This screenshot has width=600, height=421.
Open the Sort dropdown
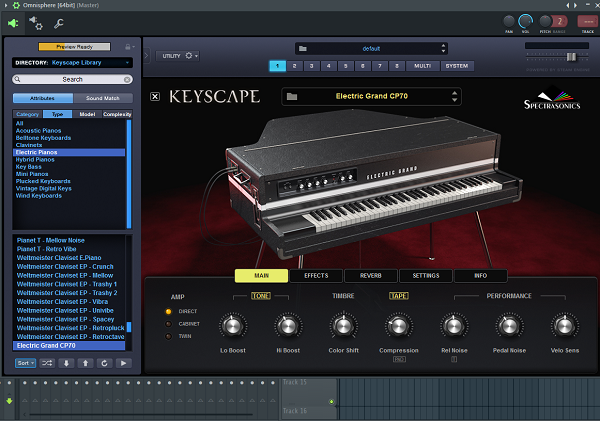25,363
